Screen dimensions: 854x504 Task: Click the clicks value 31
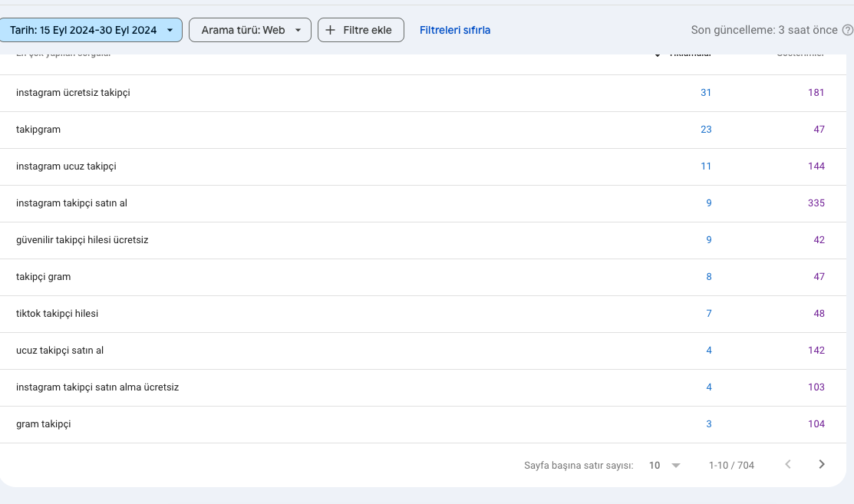pyautogui.click(x=706, y=93)
